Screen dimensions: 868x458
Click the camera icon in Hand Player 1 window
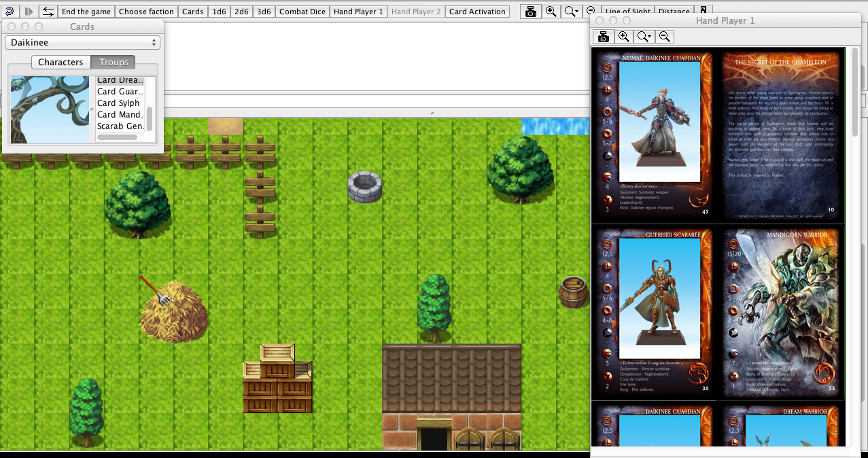[603, 37]
